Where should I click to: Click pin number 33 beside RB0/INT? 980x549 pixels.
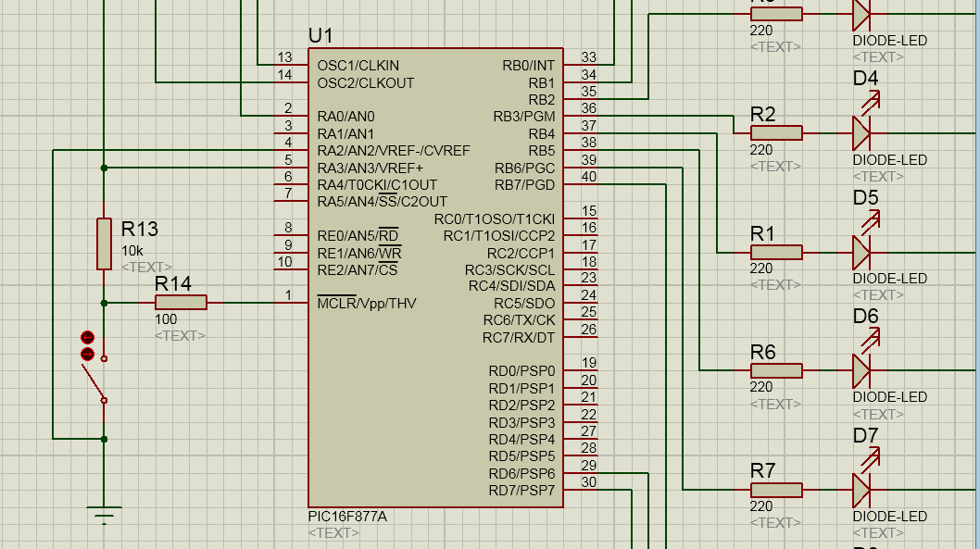point(589,56)
